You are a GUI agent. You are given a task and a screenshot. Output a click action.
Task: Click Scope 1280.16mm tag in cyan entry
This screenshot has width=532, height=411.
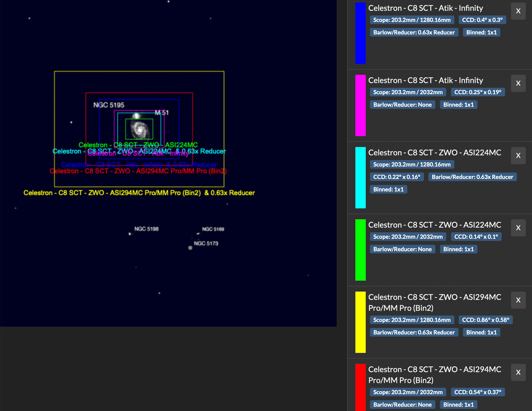412,164
